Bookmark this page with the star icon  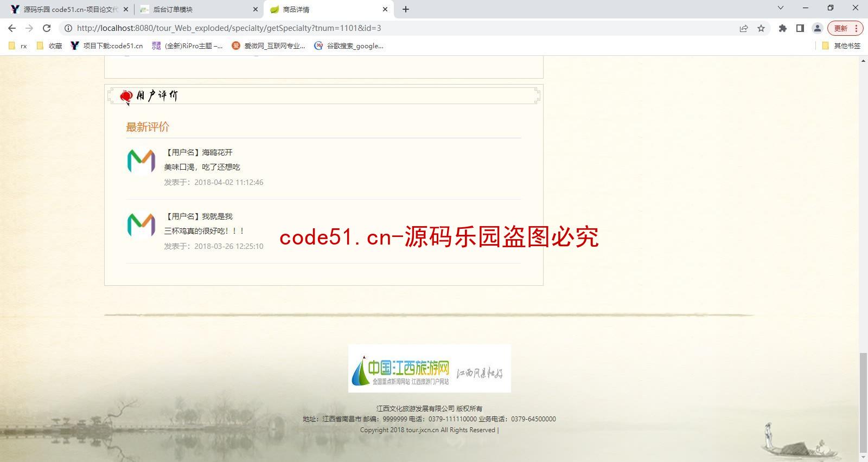click(x=761, y=28)
